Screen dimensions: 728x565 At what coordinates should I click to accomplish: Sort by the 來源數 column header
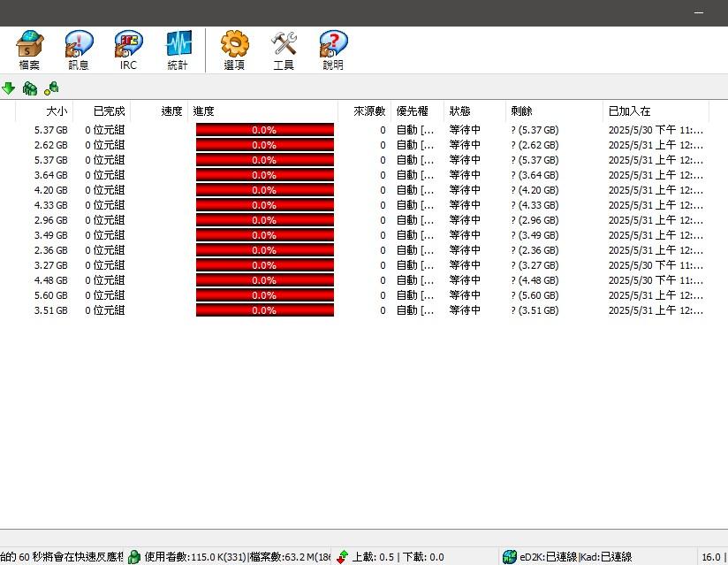point(365,111)
